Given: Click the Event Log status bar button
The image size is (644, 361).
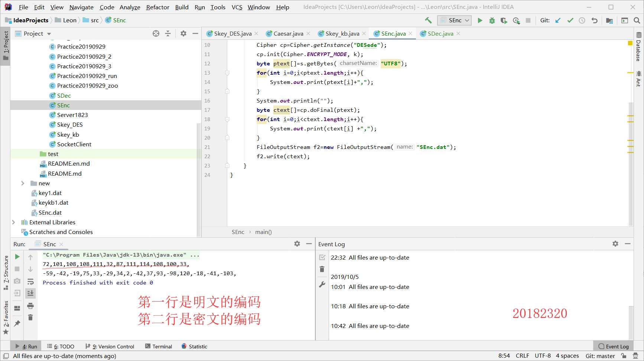Looking at the screenshot, I should (614, 346).
